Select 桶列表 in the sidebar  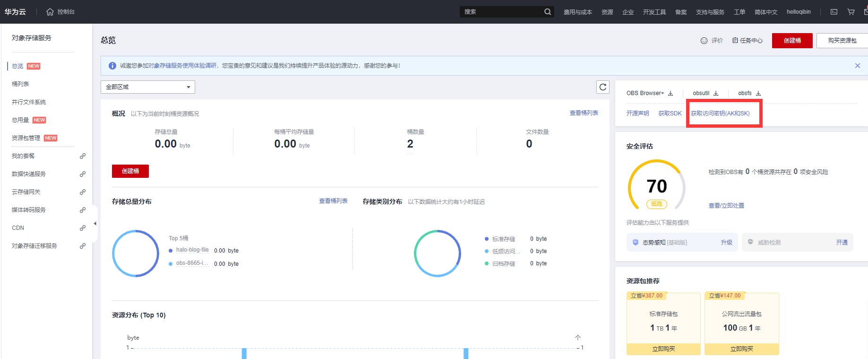tap(20, 84)
